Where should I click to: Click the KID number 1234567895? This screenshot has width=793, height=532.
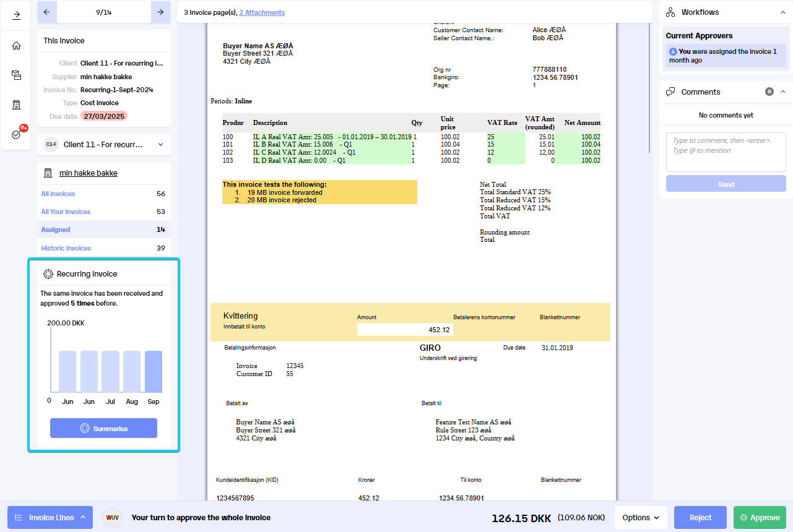[235, 498]
